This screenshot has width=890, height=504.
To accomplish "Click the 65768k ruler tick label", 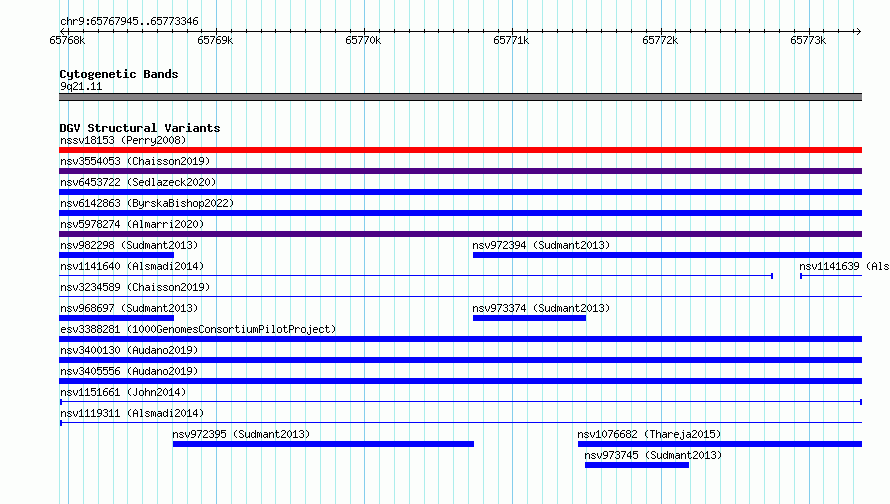I will tap(67, 40).
